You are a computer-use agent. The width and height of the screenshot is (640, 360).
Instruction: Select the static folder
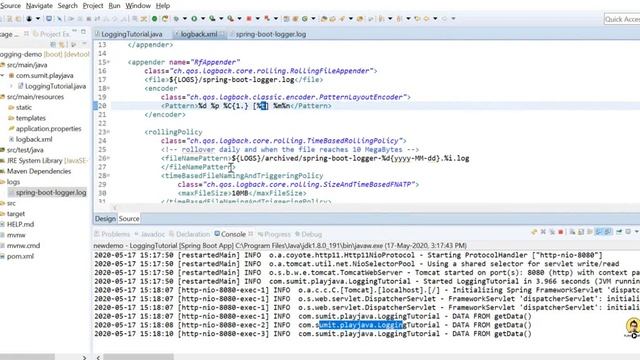(24, 107)
